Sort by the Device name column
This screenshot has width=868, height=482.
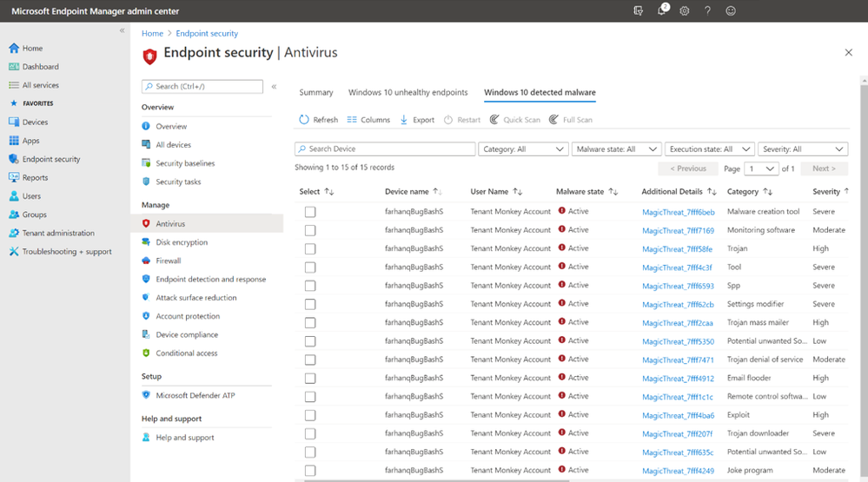414,191
